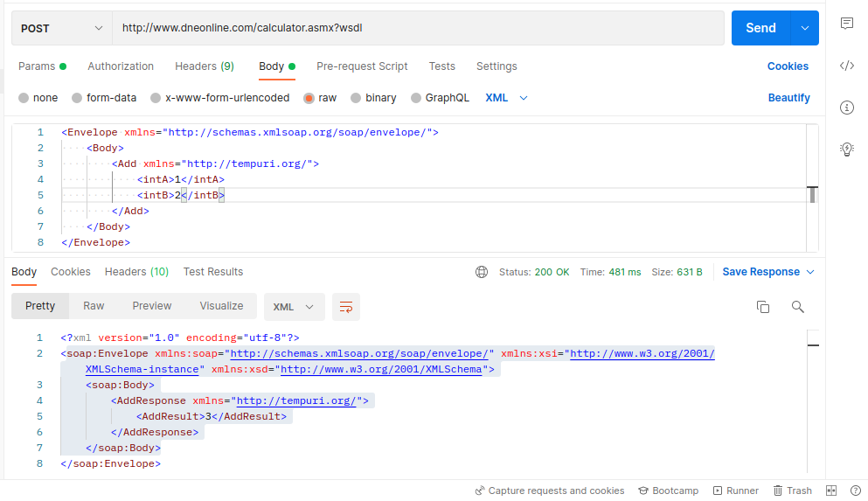Click the globe network icon
This screenshot has height=501, width=868.
(482, 272)
